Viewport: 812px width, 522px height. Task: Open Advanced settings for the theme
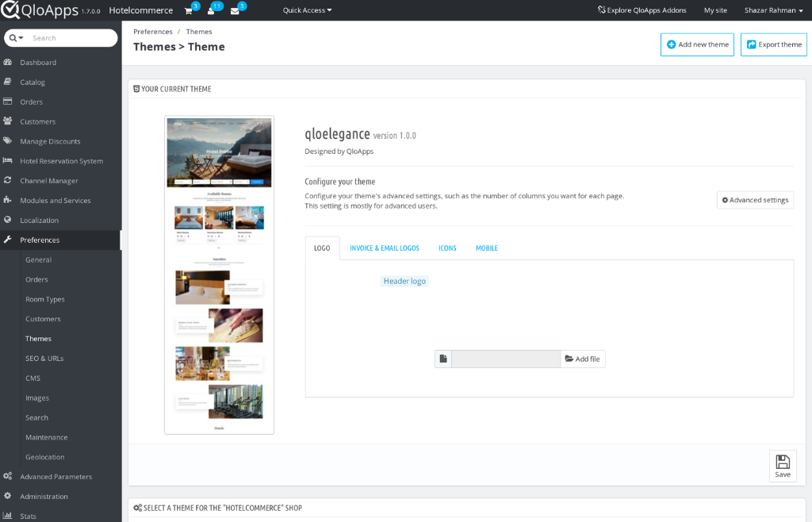click(755, 200)
